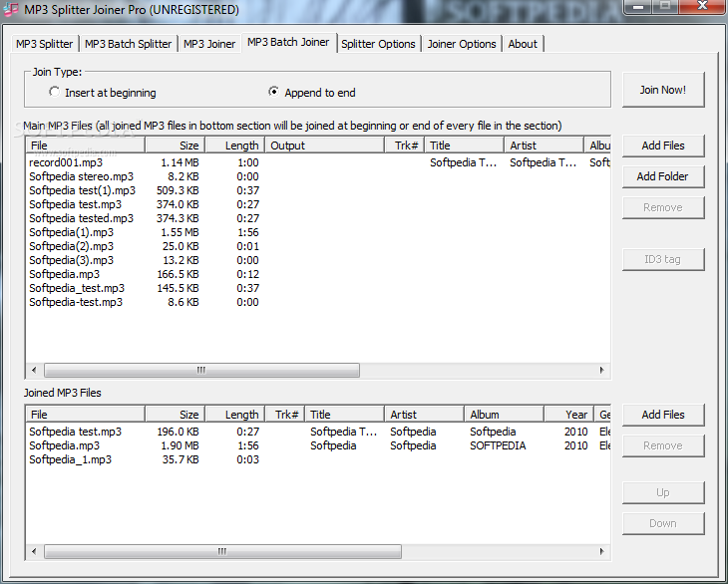Click the ID3 tag button
Viewport: 728px width, 584px height.
[663, 259]
